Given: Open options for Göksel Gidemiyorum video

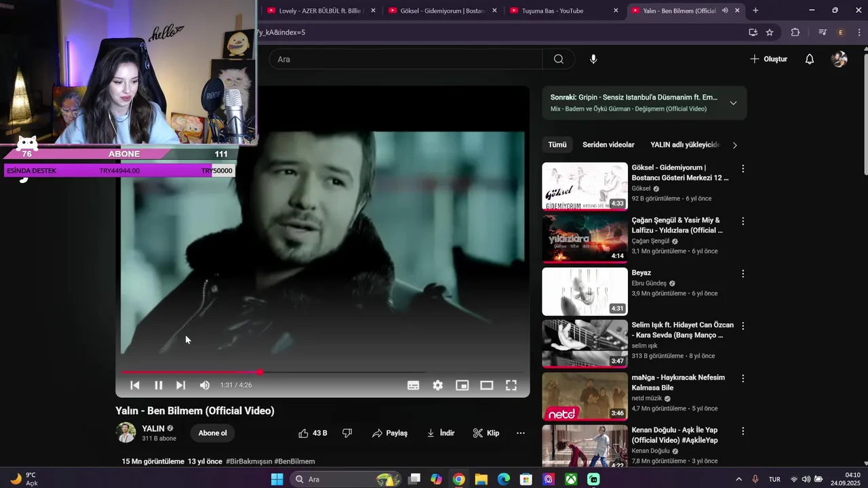Looking at the screenshot, I should 743,169.
